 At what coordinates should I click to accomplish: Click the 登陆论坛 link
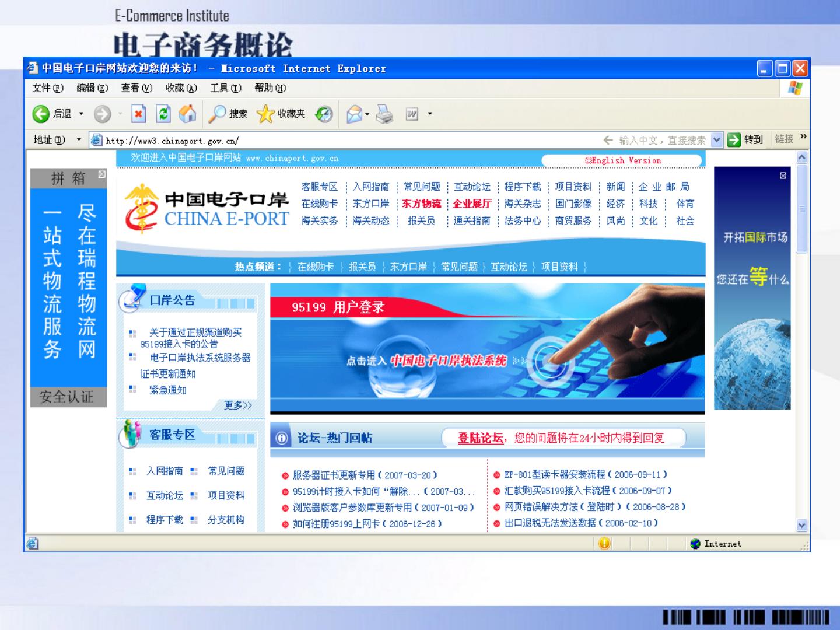[481, 438]
